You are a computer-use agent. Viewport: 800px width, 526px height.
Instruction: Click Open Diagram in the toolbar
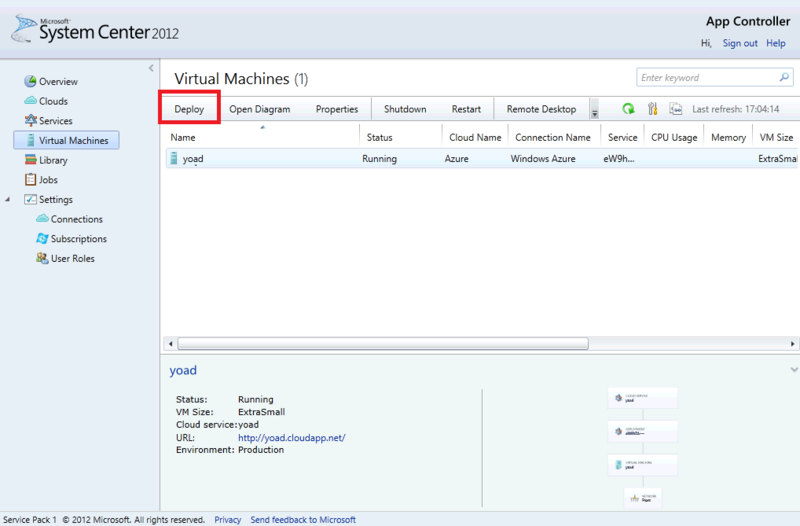coord(260,109)
